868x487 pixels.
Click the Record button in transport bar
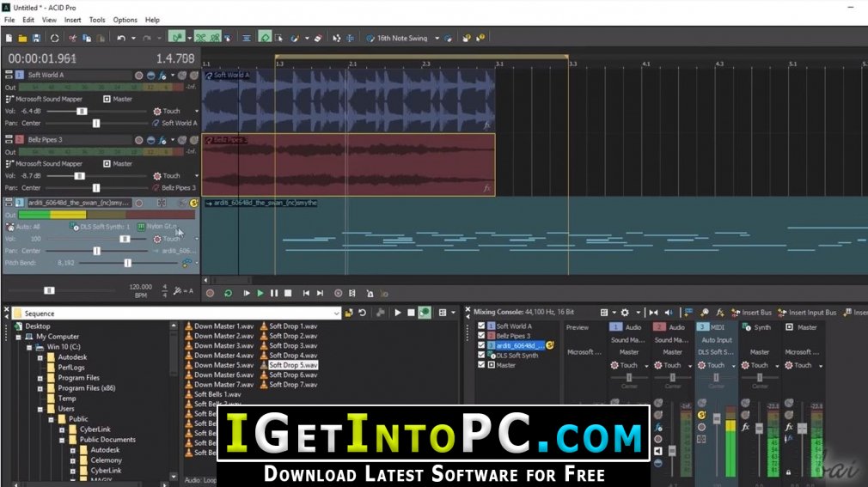pos(210,293)
